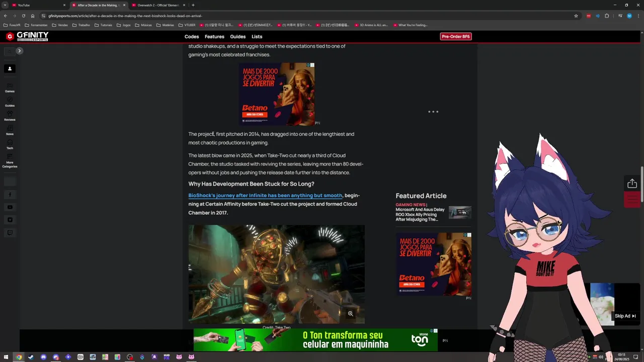
Task: Open the tab search dropdown arrow
Action: tap(5, 5)
